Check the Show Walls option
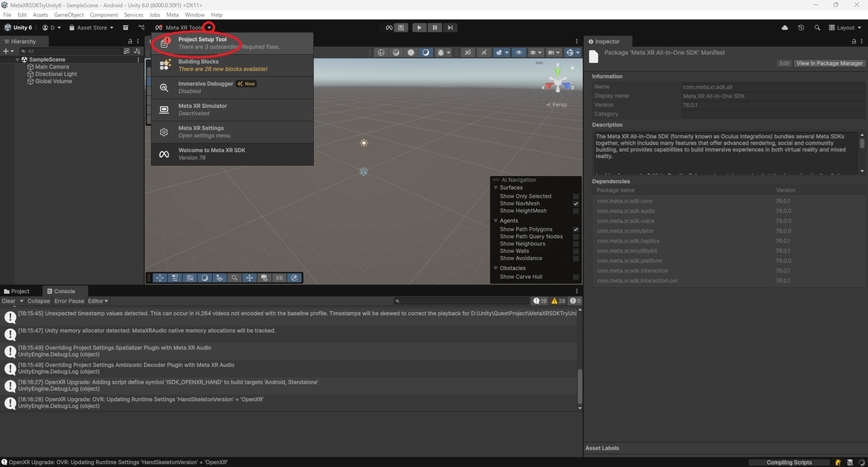This screenshot has width=868, height=467. pos(575,251)
